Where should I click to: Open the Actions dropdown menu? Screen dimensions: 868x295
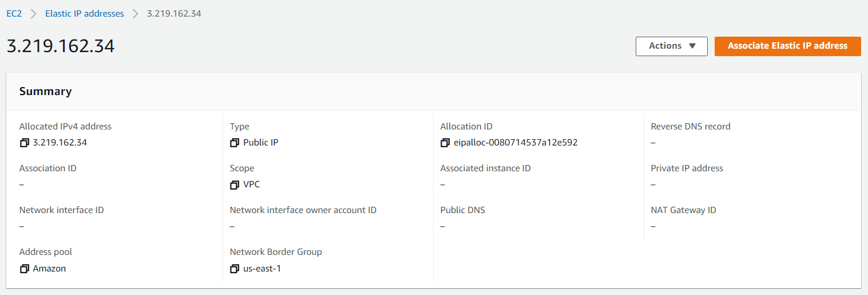point(672,46)
